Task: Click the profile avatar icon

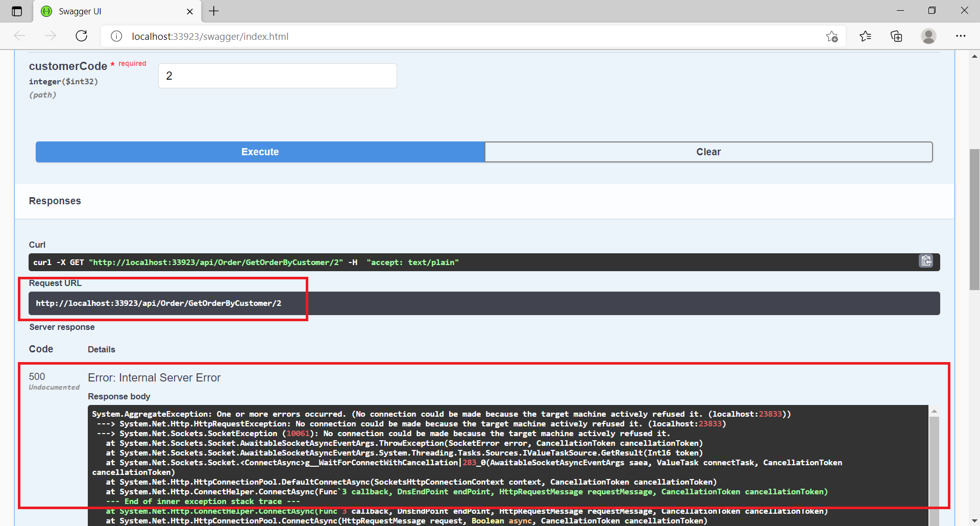Action: tap(928, 36)
